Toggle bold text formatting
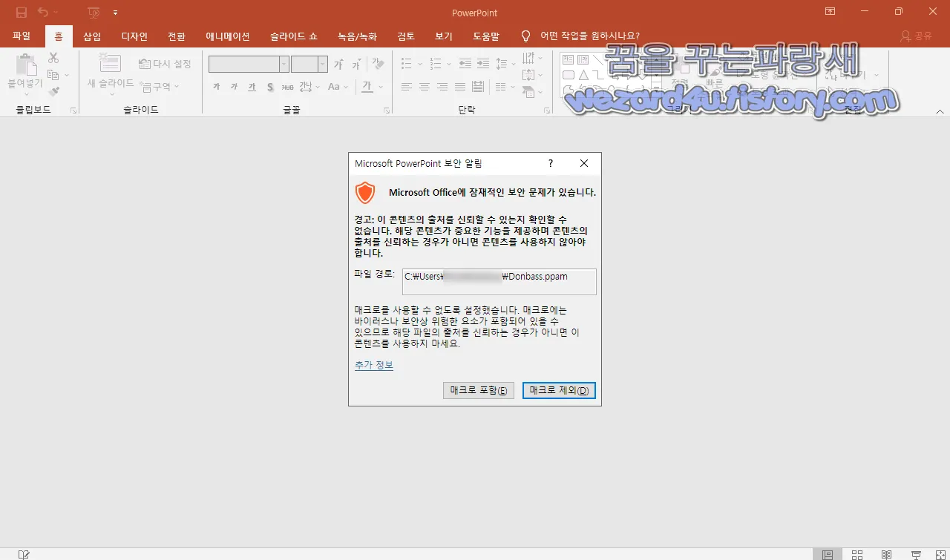 pos(217,87)
